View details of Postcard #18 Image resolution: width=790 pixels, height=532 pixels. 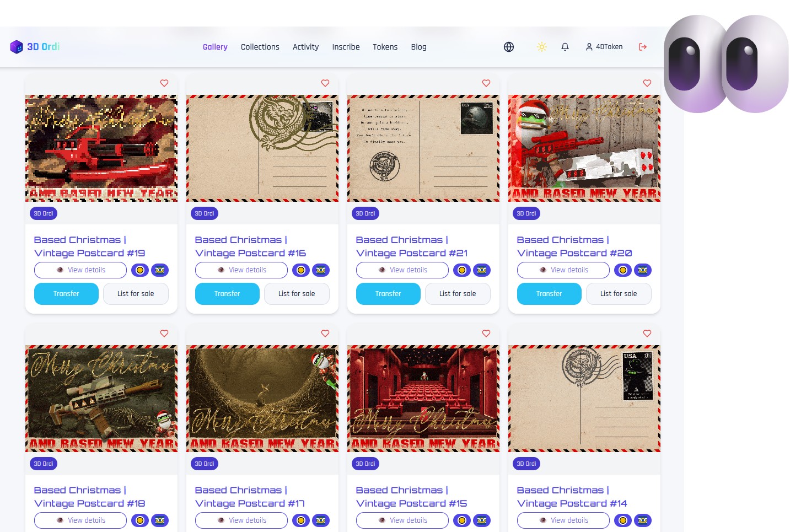(80, 520)
